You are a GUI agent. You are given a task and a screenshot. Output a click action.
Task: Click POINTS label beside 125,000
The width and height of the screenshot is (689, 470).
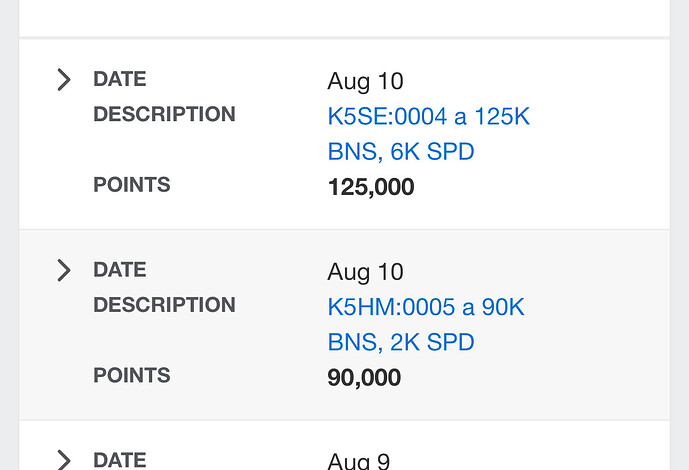pos(131,184)
